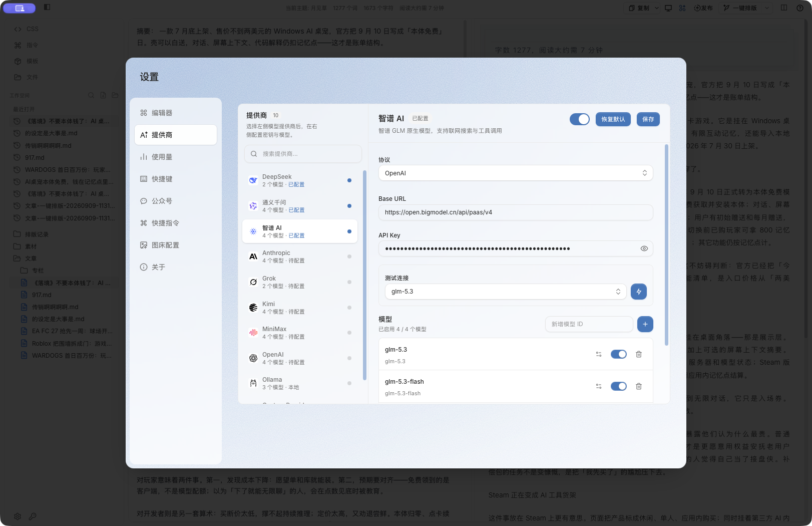This screenshot has height=526, width=812.
Task: Click the 恢复默认 button
Action: click(613, 119)
